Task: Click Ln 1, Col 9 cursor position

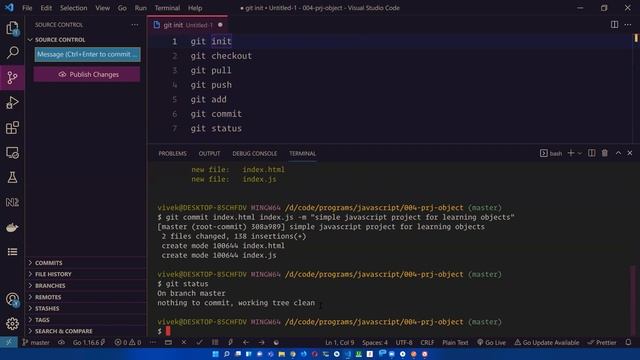Action: [x=340, y=342]
